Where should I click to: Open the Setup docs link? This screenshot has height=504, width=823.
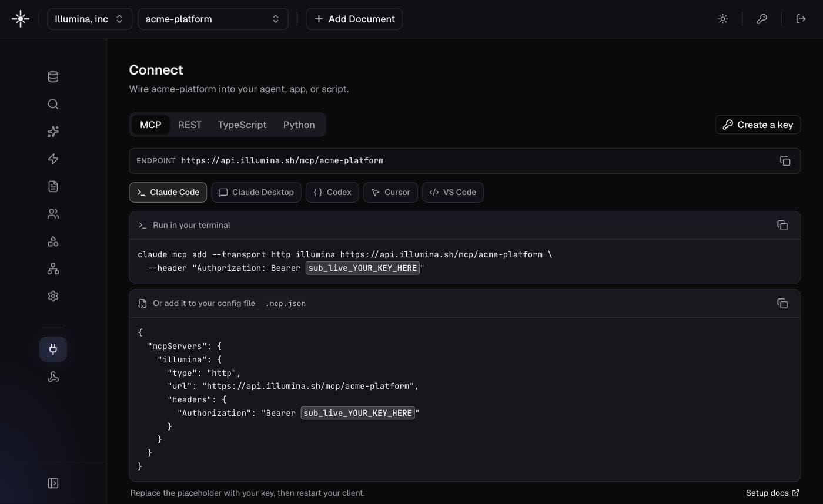click(772, 493)
